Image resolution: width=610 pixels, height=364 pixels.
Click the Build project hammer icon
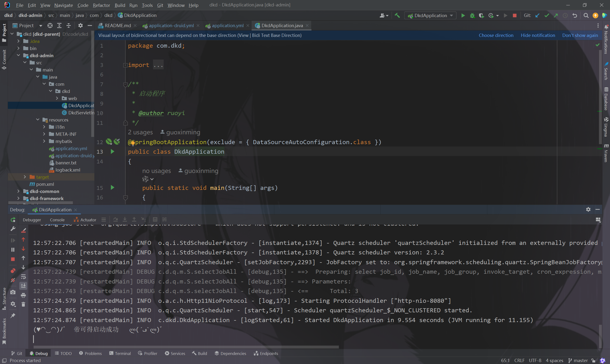click(397, 15)
